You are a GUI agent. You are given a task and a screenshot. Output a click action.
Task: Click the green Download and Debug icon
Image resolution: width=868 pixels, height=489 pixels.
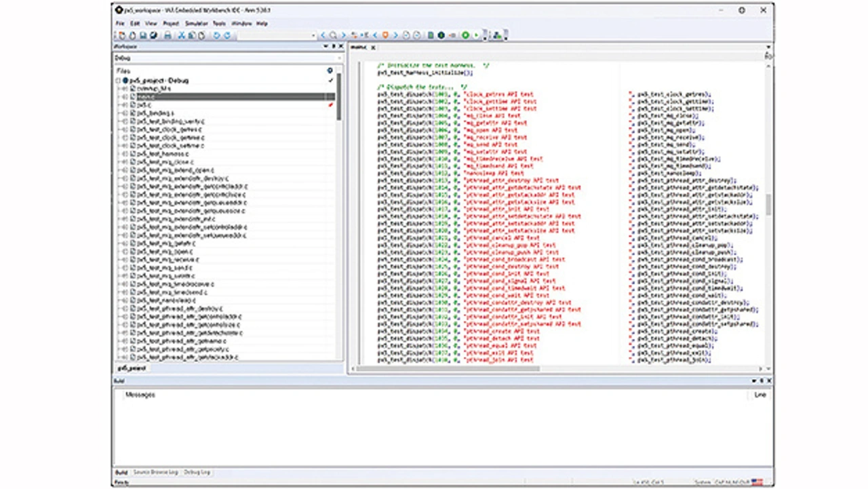(465, 35)
